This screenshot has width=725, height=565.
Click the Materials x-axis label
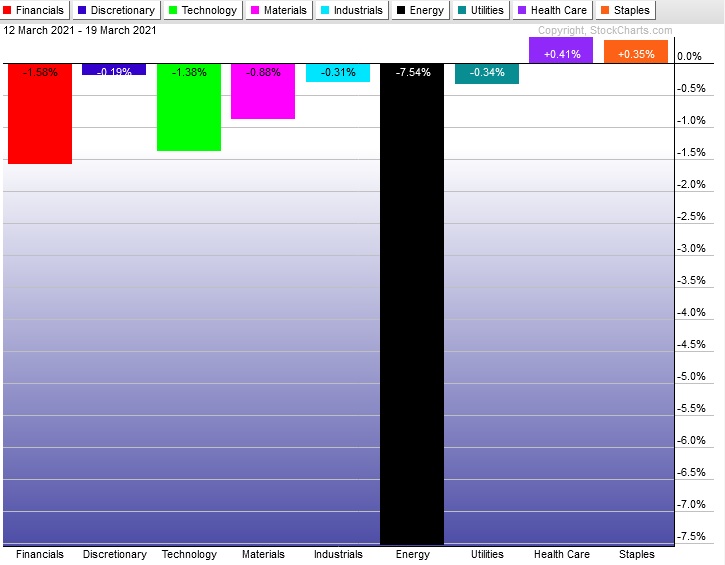coord(263,554)
